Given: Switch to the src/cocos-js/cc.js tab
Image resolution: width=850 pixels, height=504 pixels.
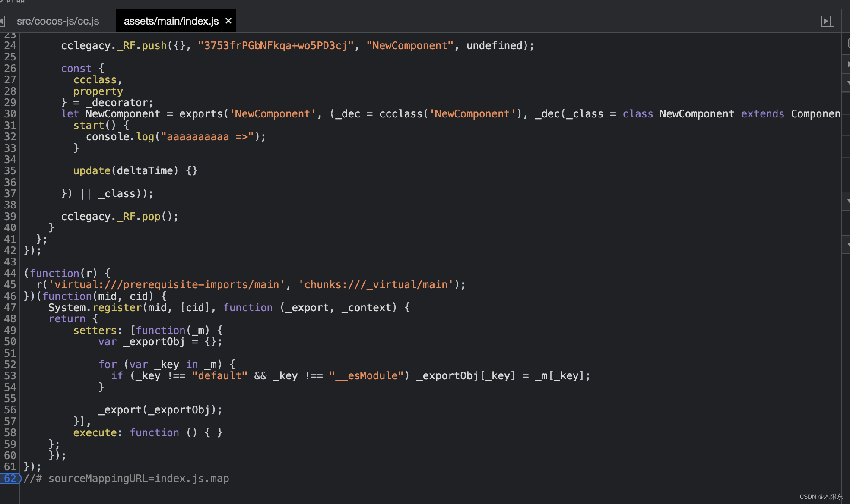Looking at the screenshot, I should click(58, 21).
